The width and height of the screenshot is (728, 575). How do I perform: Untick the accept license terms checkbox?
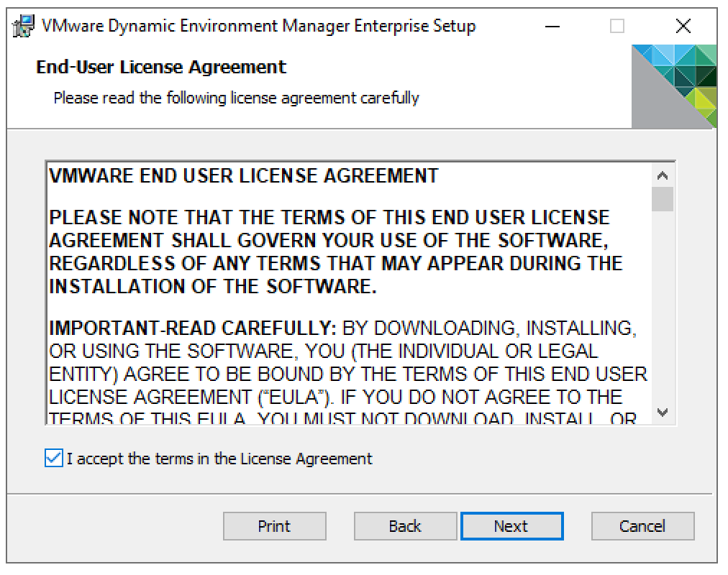(x=54, y=459)
